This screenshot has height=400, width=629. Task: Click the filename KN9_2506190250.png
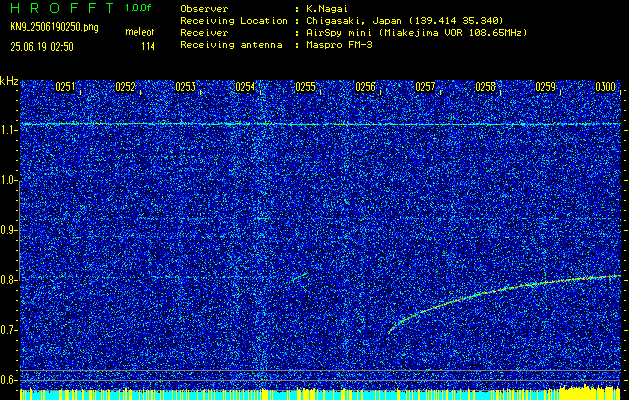54,28
